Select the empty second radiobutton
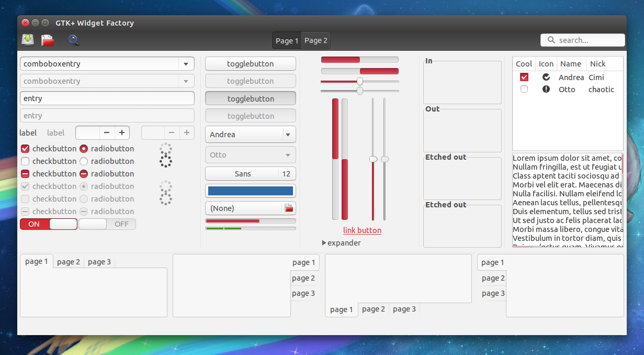The image size is (644, 355). point(83,161)
